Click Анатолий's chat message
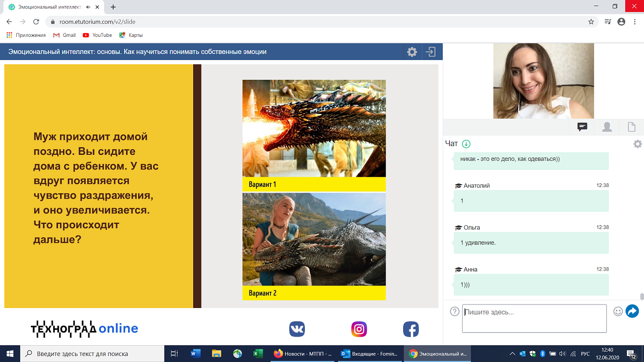The image size is (644, 362). click(x=531, y=201)
